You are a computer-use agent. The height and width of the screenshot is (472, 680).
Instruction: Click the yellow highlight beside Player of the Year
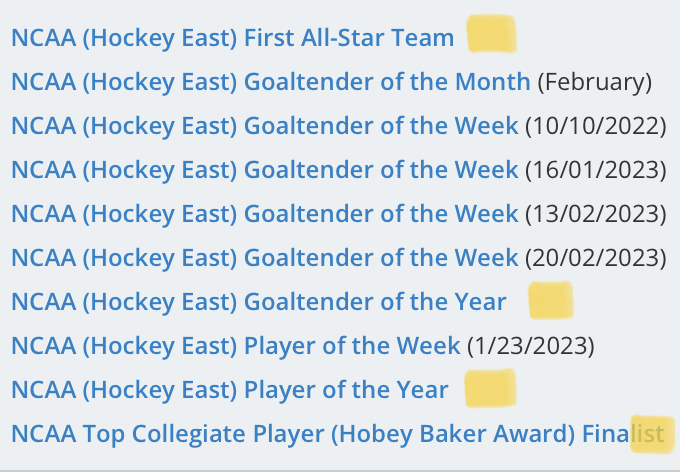pos(490,388)
